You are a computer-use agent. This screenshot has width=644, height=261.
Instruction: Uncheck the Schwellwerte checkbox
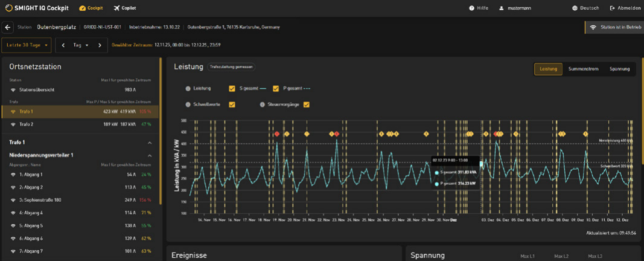232,105
